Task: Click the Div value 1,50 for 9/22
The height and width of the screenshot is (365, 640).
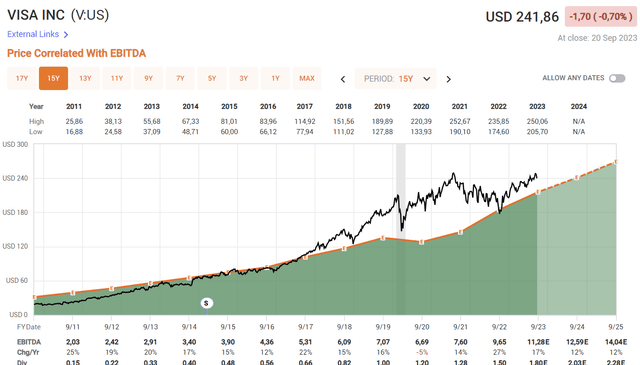Action: click(x=499, y=362)
